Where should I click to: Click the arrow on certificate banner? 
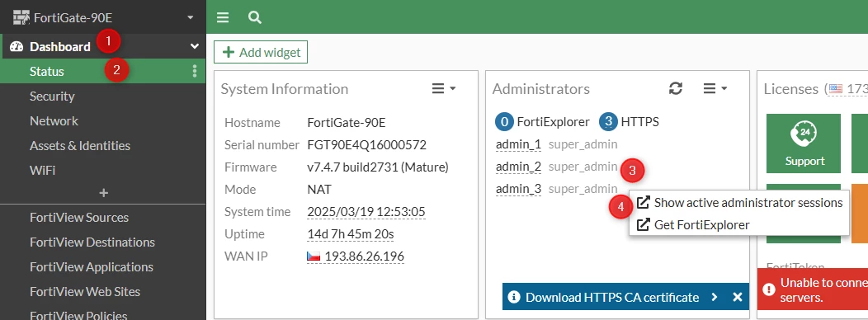pyautogui.click(x=714, y=297)
